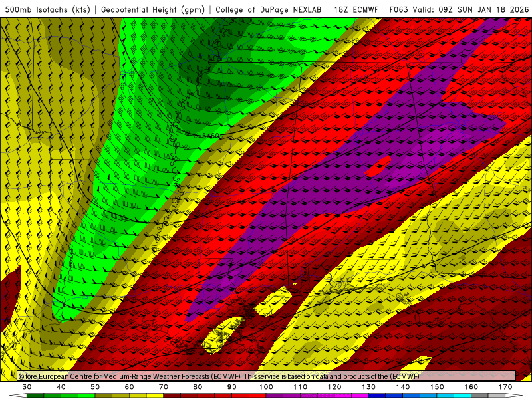The height and width of the screenshot is (399, 532).
Task: Click the 'College of DuPage NEXLAB' title text
Action: click(269, 9)
